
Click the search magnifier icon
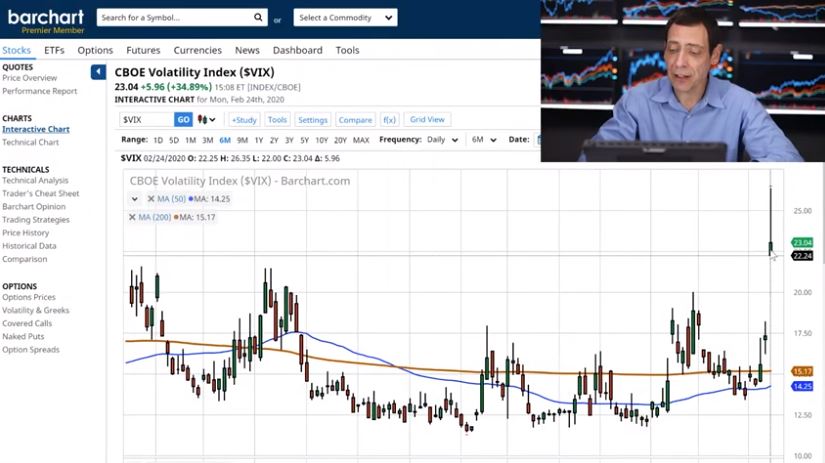[x=258, y=17]
